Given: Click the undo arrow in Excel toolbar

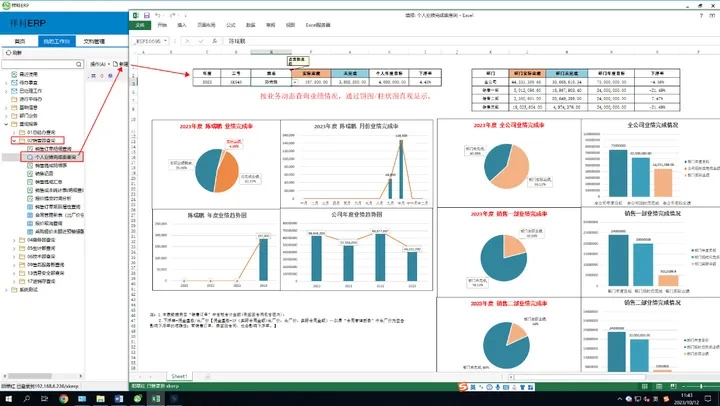Looking at the screenshot, I should pos(159,16).
